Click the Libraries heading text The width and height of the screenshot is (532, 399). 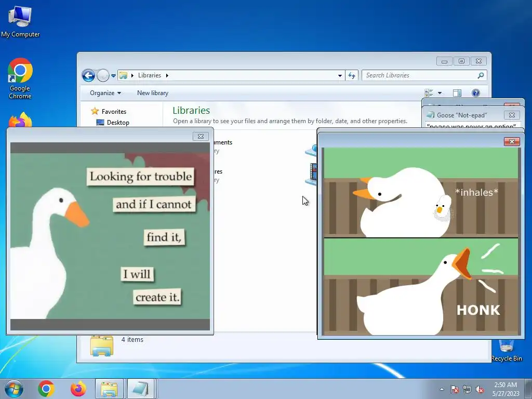[191, 110]
